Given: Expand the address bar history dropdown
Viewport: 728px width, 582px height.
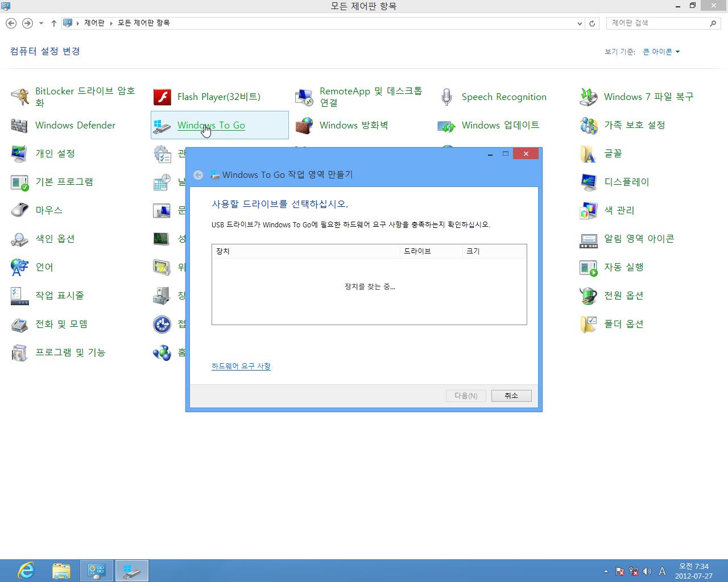Looking at the screenshot, I should point(580,23).
